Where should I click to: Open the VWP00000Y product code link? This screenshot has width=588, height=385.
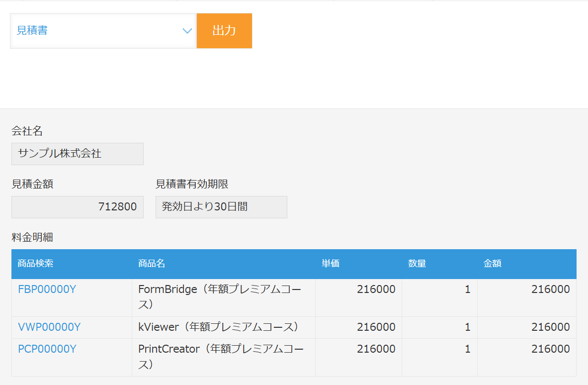click(x=49, y=327)
